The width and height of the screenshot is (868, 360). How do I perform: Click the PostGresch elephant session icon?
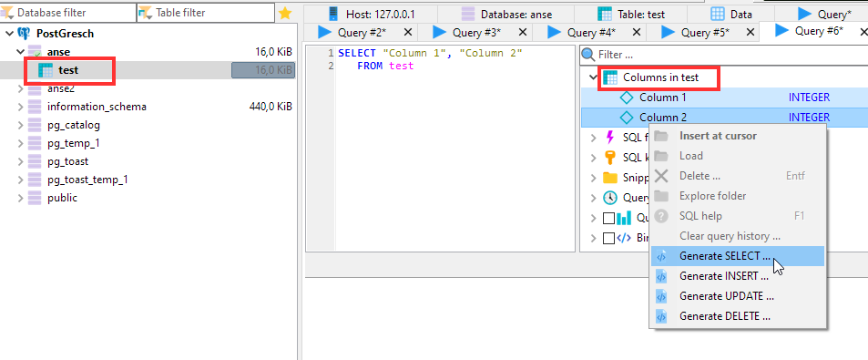coord(25,33)
